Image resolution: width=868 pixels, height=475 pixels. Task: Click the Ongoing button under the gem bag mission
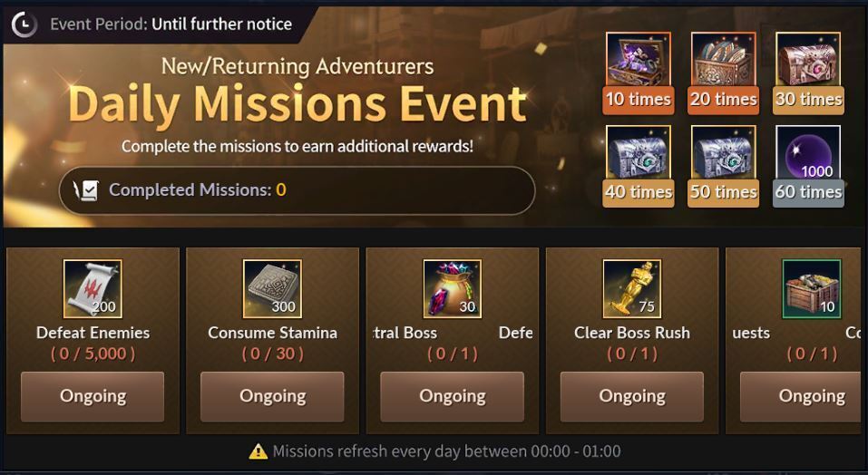click(x=453, y=396)
